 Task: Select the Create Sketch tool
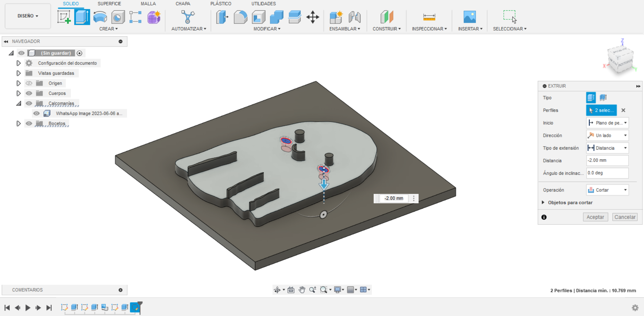tap(64, 16)
